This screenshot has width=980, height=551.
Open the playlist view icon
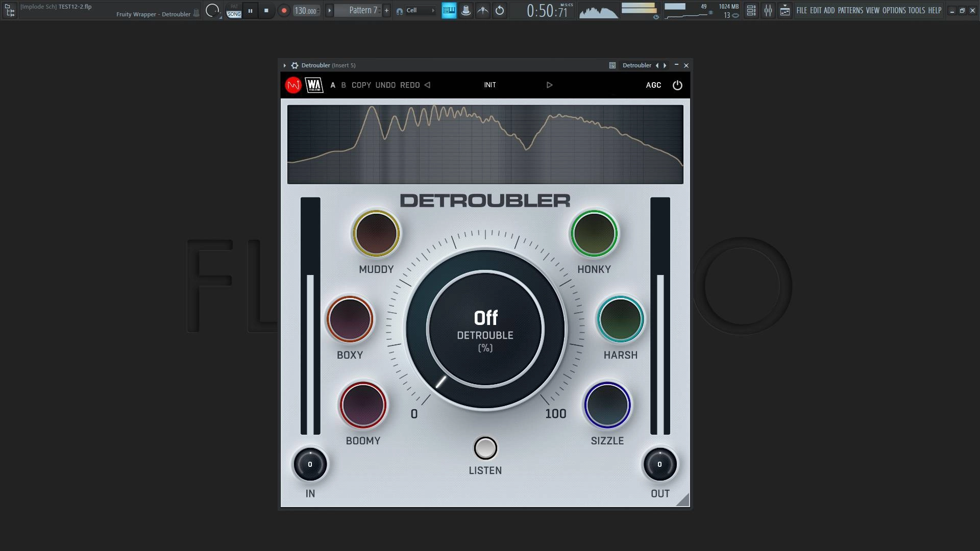pos(751,10)
